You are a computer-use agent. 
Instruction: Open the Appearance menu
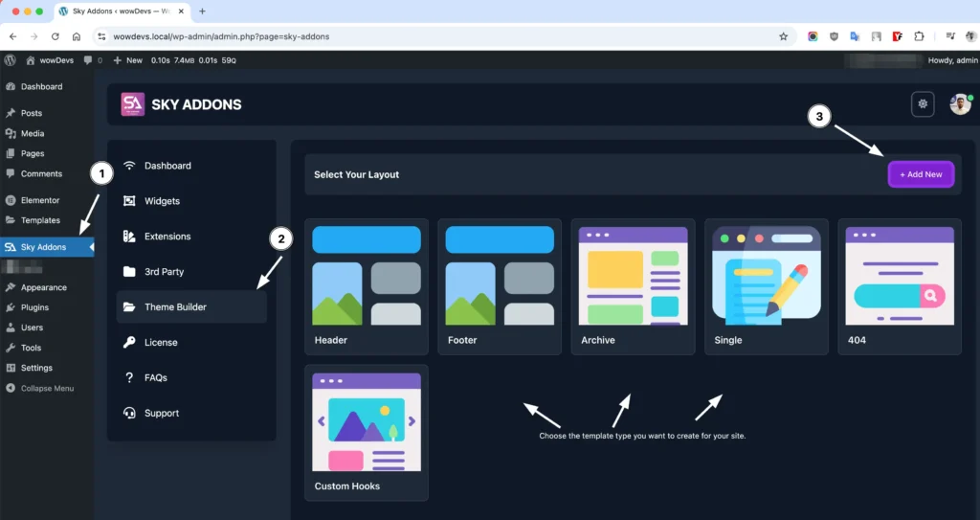(x=47, y=287)
